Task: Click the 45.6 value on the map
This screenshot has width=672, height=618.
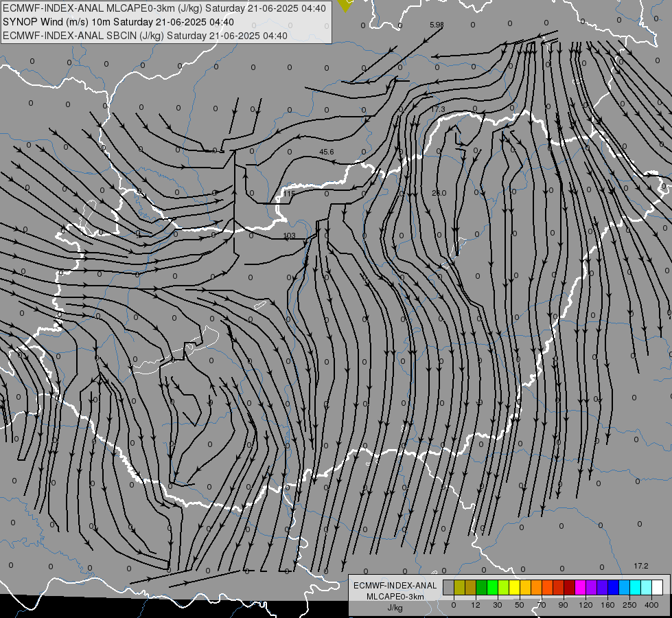Action: [327, 152]
